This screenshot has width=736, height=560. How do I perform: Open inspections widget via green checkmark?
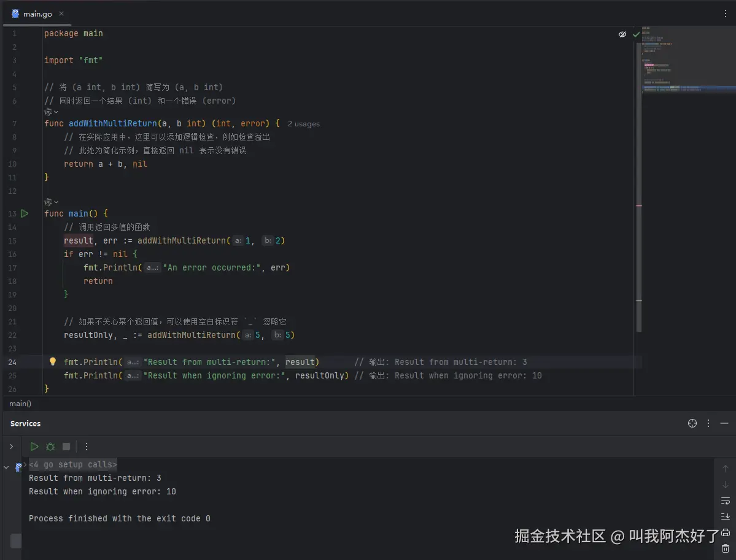tap(636, 34)
